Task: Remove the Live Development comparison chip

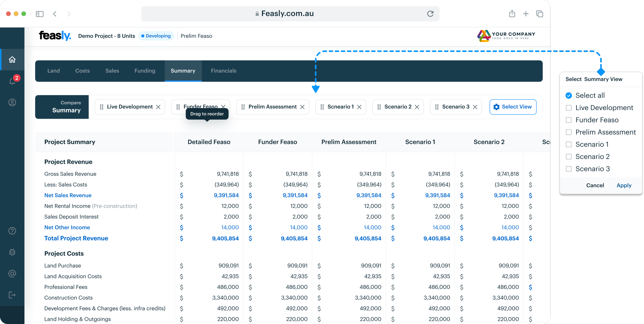Action: click(158, 107)
